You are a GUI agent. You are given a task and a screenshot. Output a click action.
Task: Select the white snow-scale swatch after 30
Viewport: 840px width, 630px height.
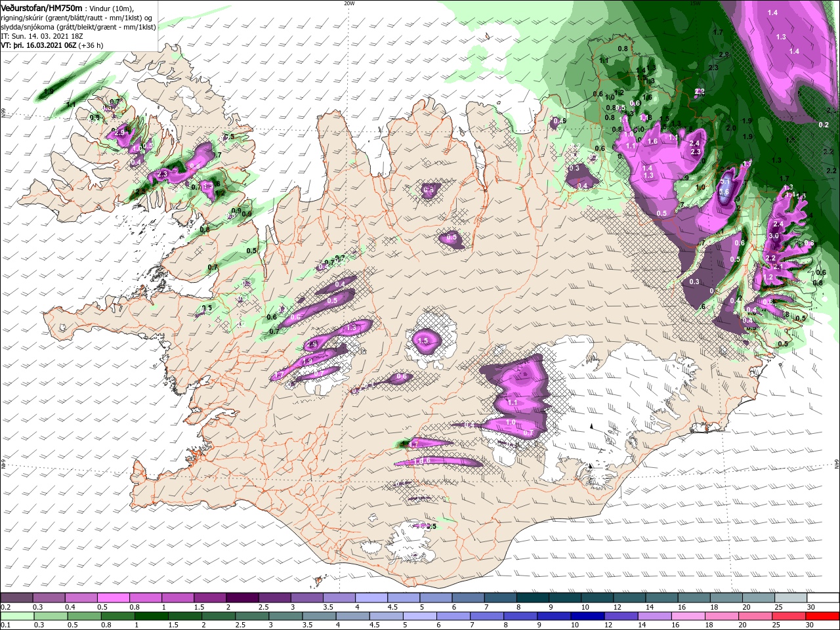click(824, 598)
